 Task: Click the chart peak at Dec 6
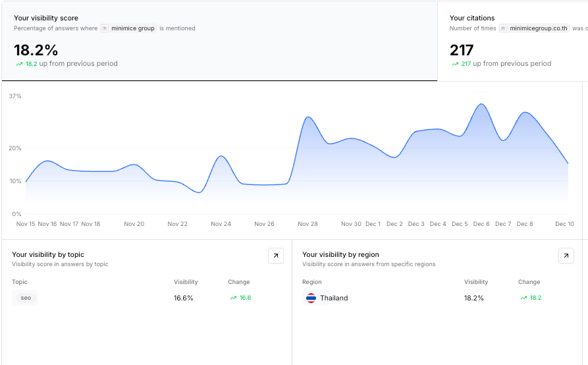point(481,104)
